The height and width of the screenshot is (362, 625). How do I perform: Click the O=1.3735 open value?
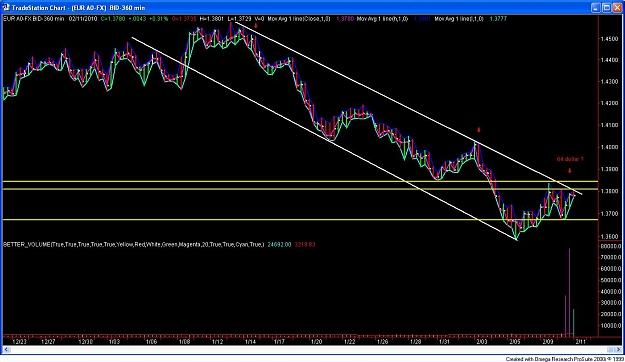[x=184, y=19]
